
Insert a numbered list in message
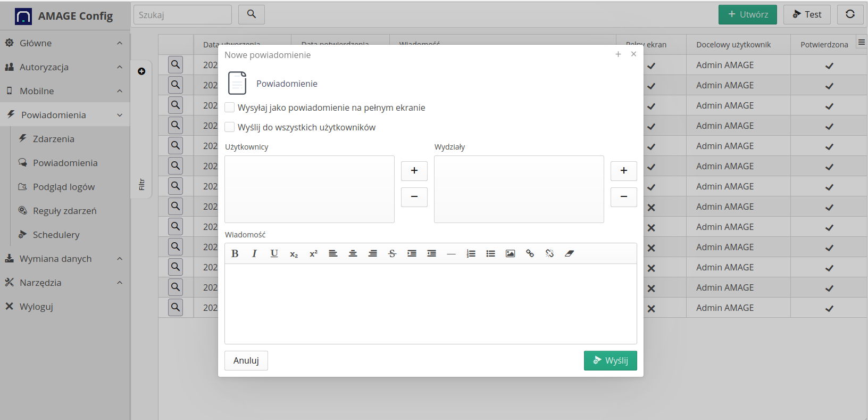point(471,254)
